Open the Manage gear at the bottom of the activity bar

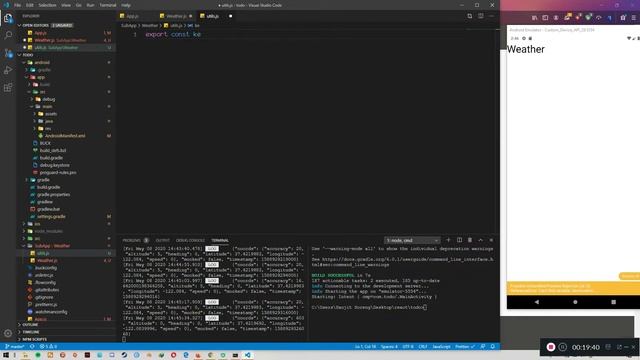[x=8, y=333]
